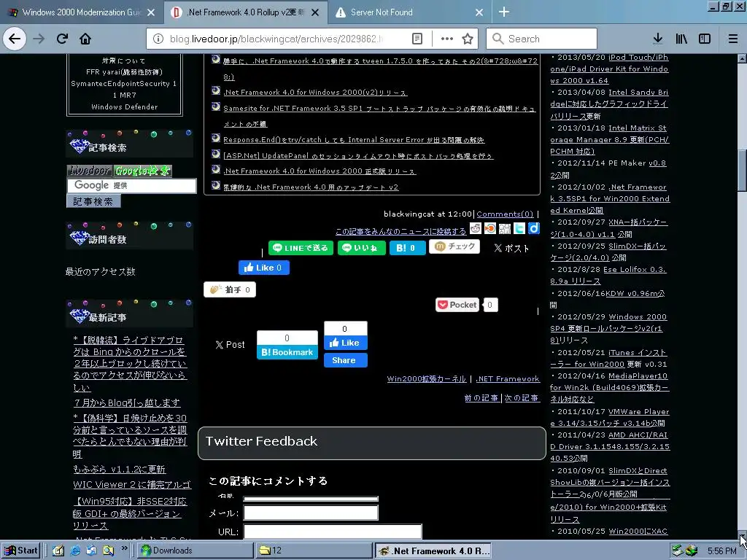Go to 前の記事 previous article
Image resolution: width=747 pixels, height=560 pixels.
pos(481,398)
